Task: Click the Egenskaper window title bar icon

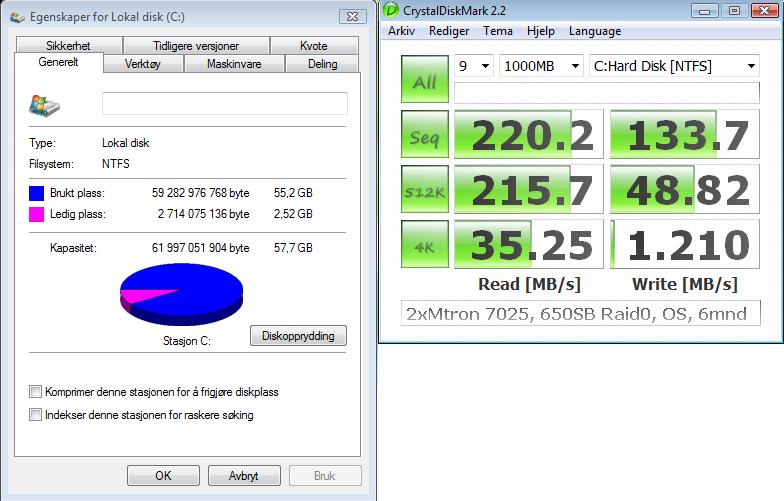Action: pyautogui.click(x=17, y=17)
